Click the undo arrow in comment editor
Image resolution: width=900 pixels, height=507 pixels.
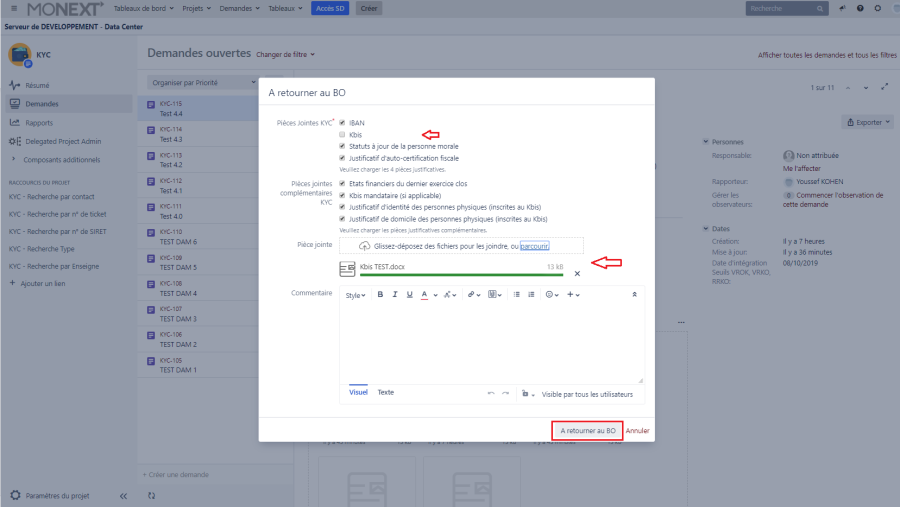click(491, 394)
